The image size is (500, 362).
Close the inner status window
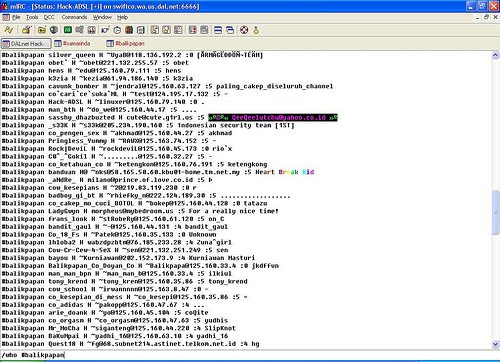(x=496, y=17)
